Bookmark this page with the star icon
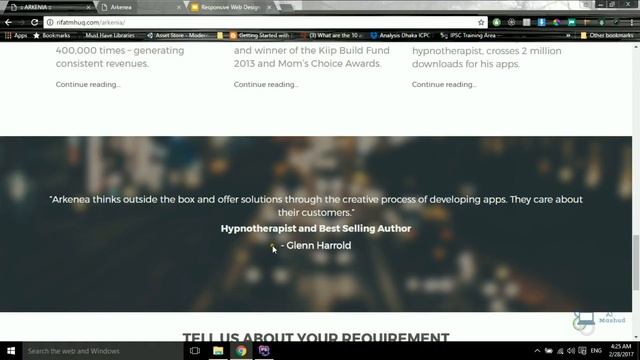 click(481, 22)
